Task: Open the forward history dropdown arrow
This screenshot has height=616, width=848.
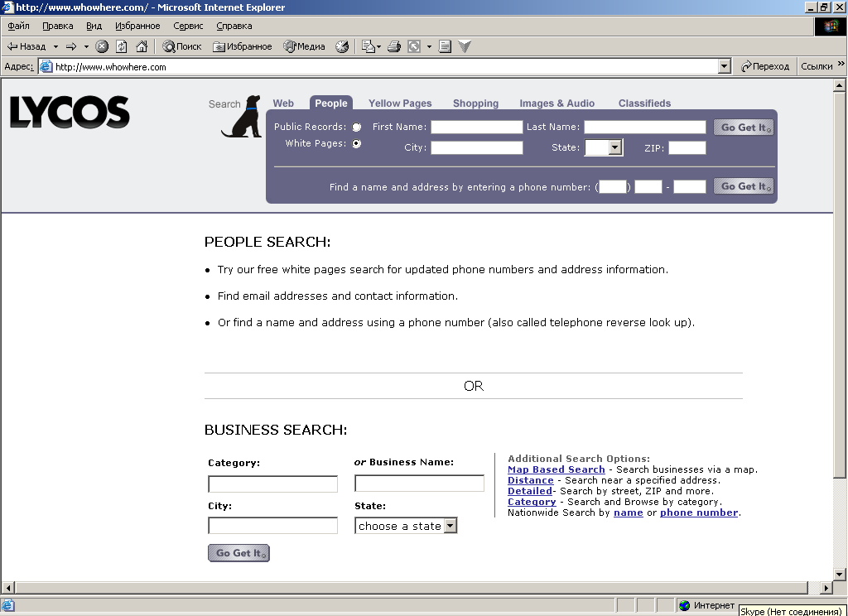Action: 86,46
